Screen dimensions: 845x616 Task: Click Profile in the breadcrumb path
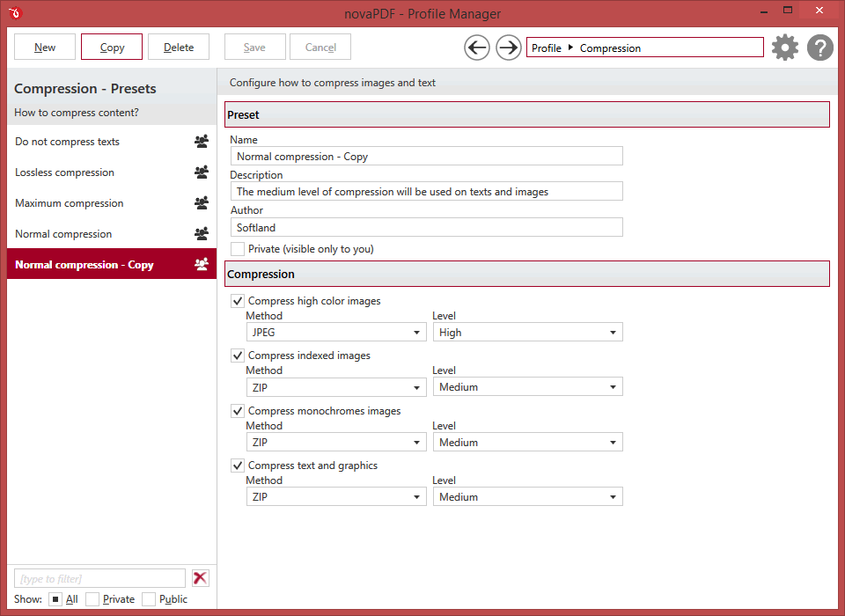[x=547, y=48]
